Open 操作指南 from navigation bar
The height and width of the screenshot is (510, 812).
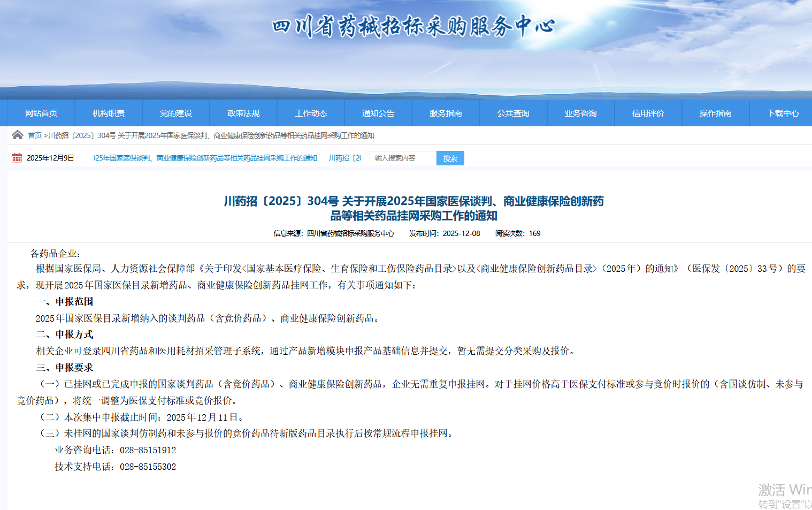(715, 113)
